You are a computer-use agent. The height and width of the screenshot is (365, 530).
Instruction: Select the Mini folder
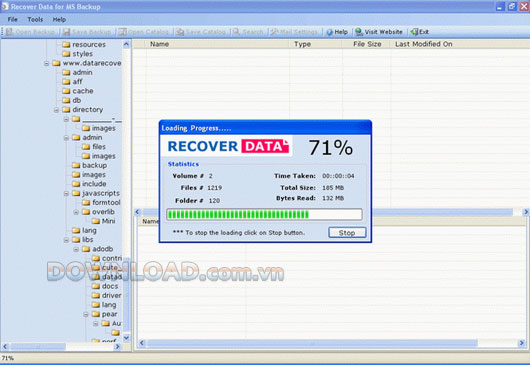pos(109,221)
